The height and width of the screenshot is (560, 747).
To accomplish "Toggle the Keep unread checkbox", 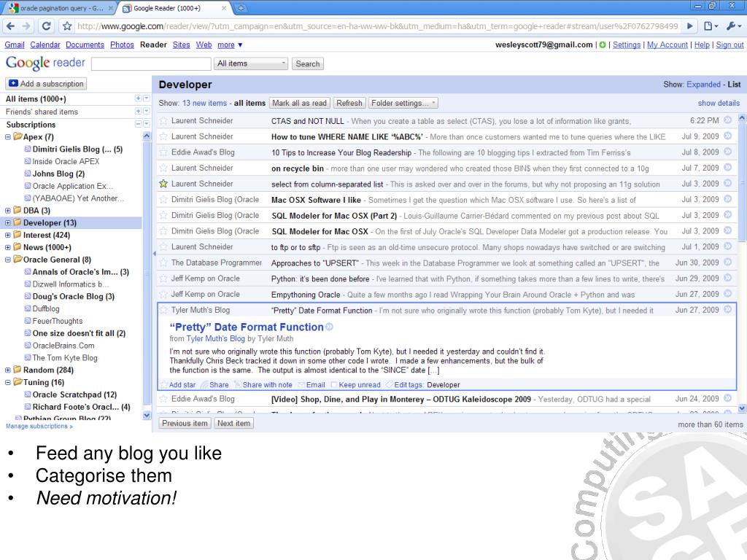I will coord(334,385).
